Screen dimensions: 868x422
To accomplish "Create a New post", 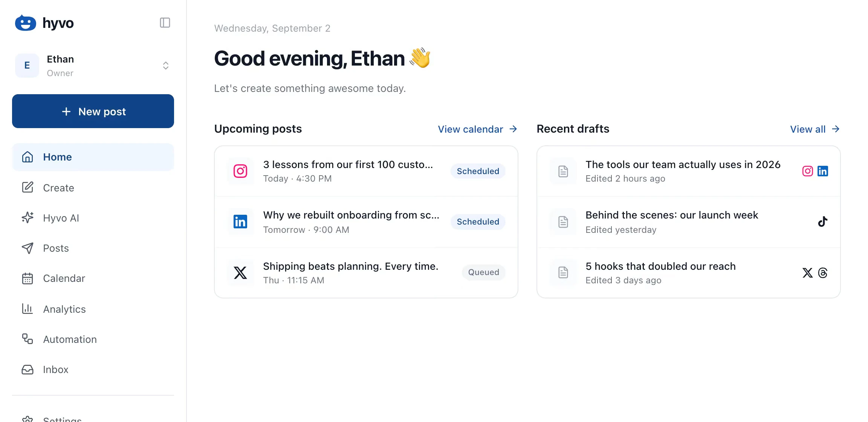I will tap(93, 111).
